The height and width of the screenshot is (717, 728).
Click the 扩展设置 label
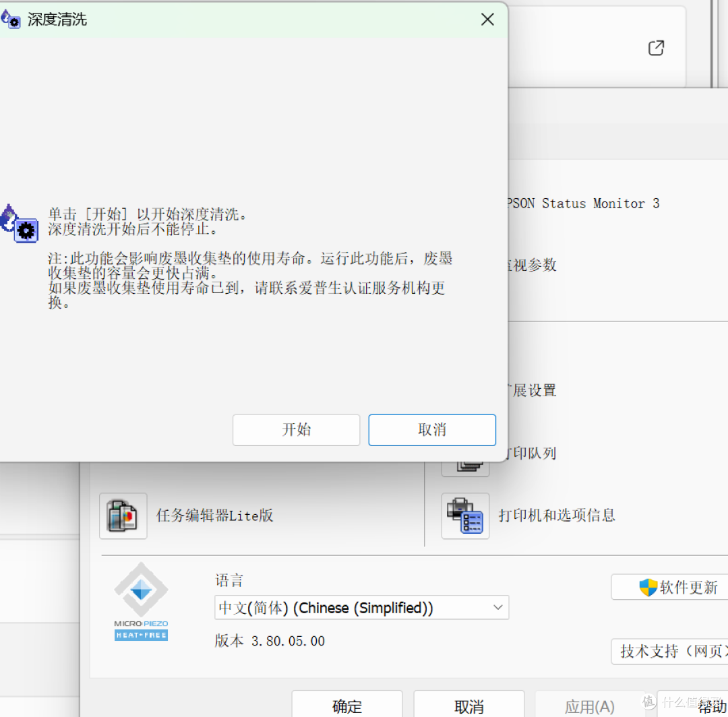[532, 390]
